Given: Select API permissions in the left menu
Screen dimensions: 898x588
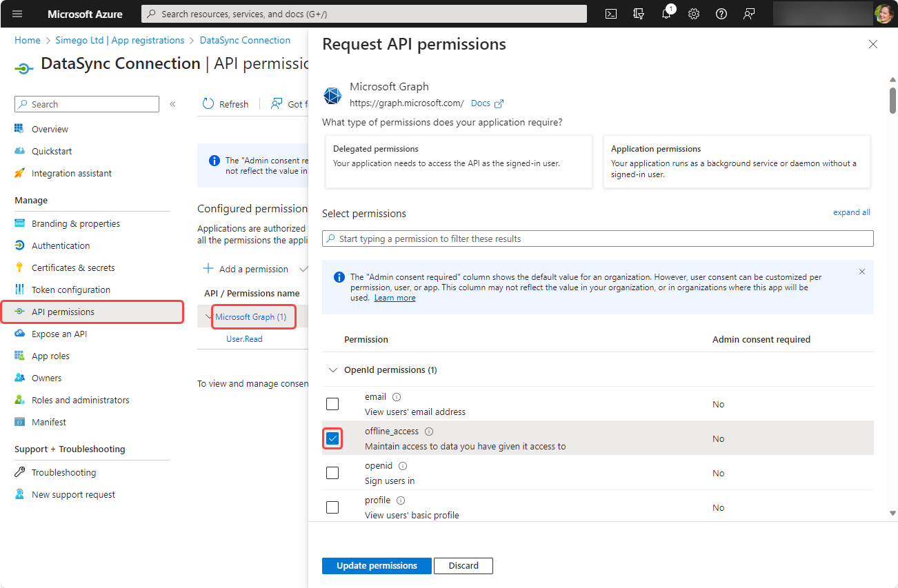Looking at the screenshot, I should [92, 312].
